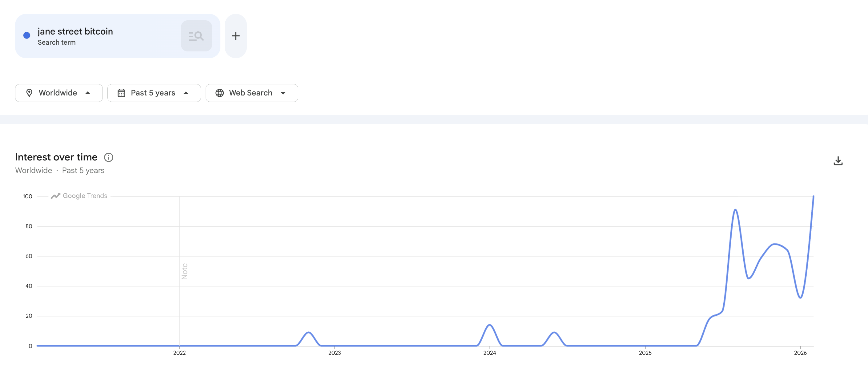
Task: Click the Past 5 years subtitle text
Action: [x=83, y=170]
